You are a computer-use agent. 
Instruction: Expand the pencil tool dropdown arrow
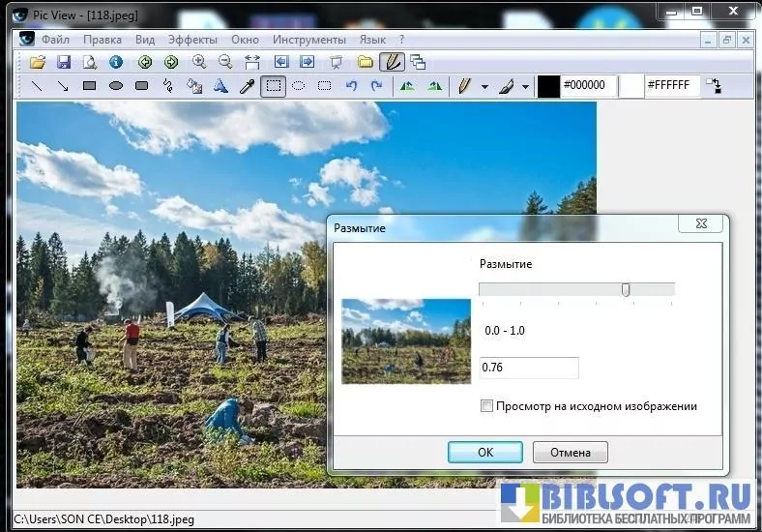pyautogui.click(x=484, y=86)
